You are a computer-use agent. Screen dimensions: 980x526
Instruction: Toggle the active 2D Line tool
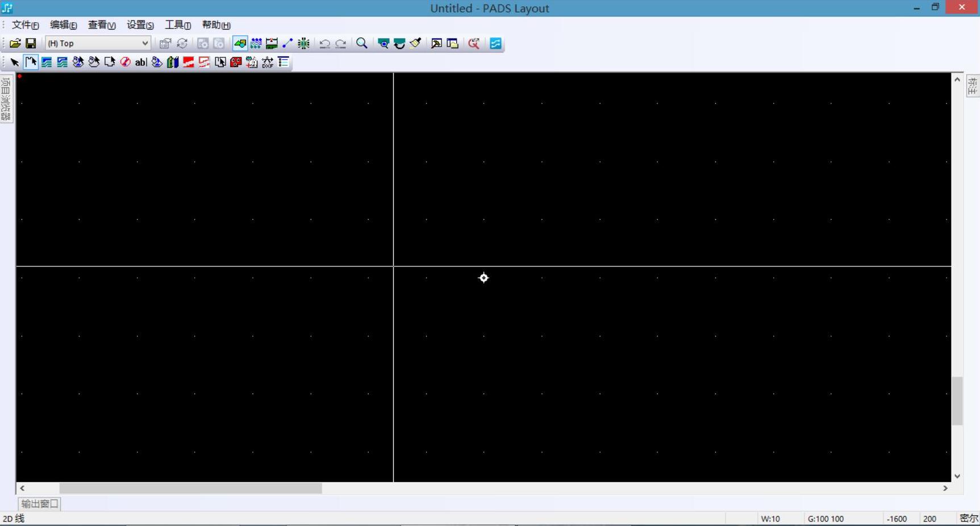pyautogui.click(x=31, y=62)
